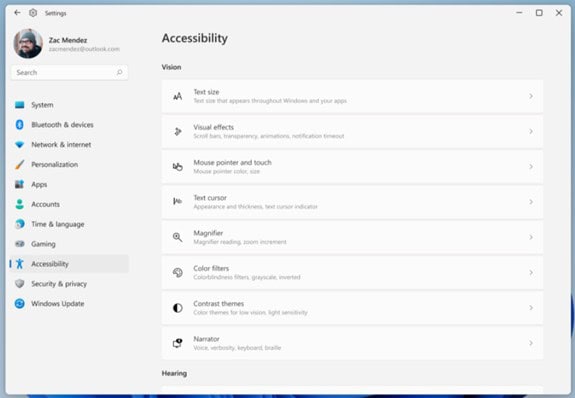Click the Narrator speech icon
575x398 pixels.
(177, 343)
